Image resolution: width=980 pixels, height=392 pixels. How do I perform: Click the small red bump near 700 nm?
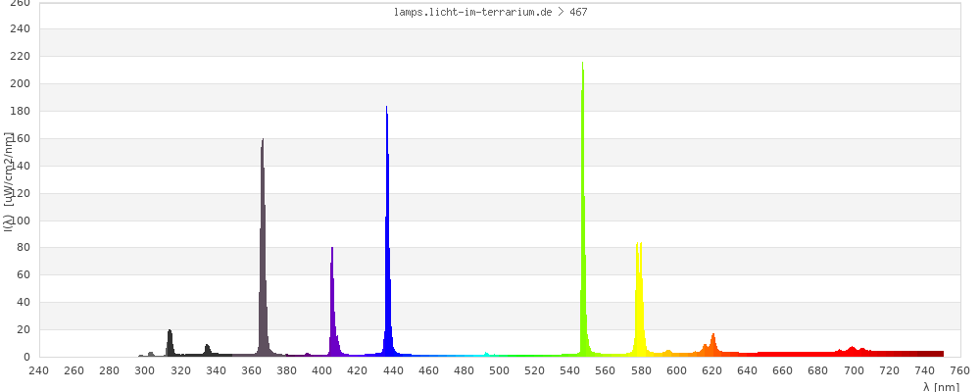pyautogui.click(x=852, y=352)
